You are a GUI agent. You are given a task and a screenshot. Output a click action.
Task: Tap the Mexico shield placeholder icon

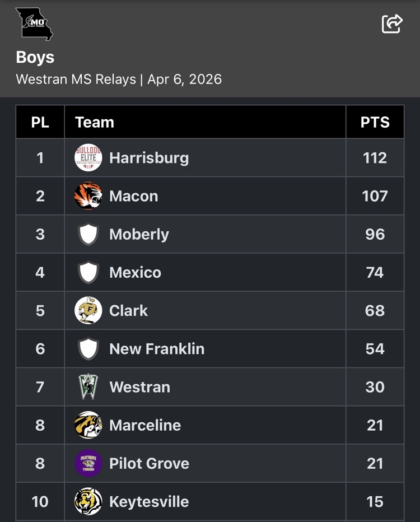click(88, 272)
